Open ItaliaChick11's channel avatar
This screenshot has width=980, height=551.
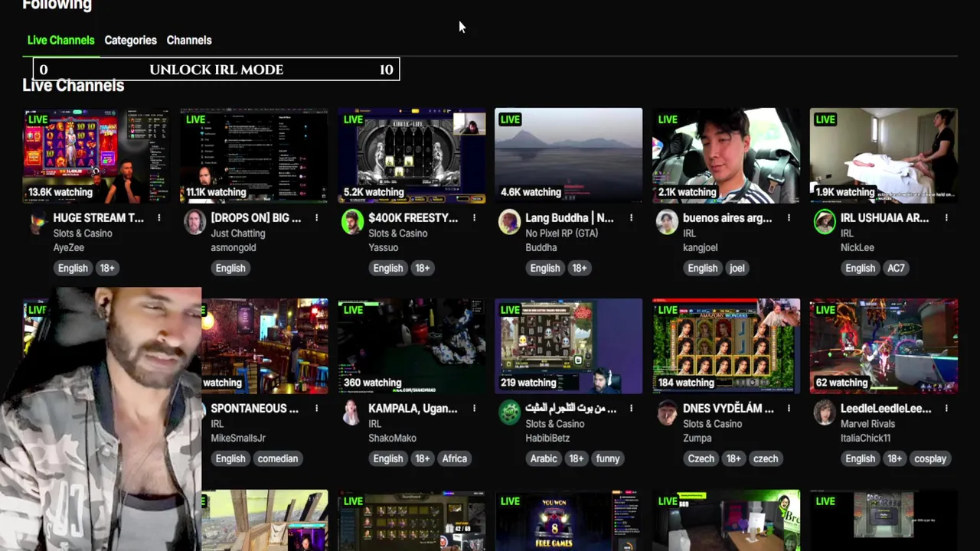[825, 412]
